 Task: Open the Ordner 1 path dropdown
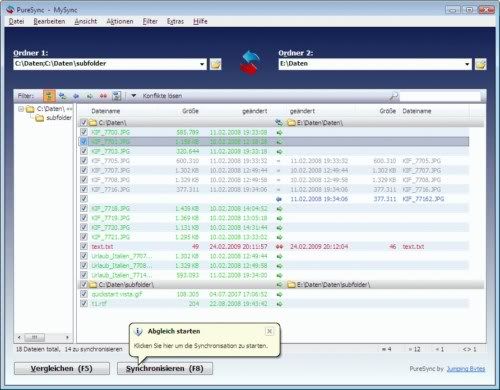click(202, 64)
